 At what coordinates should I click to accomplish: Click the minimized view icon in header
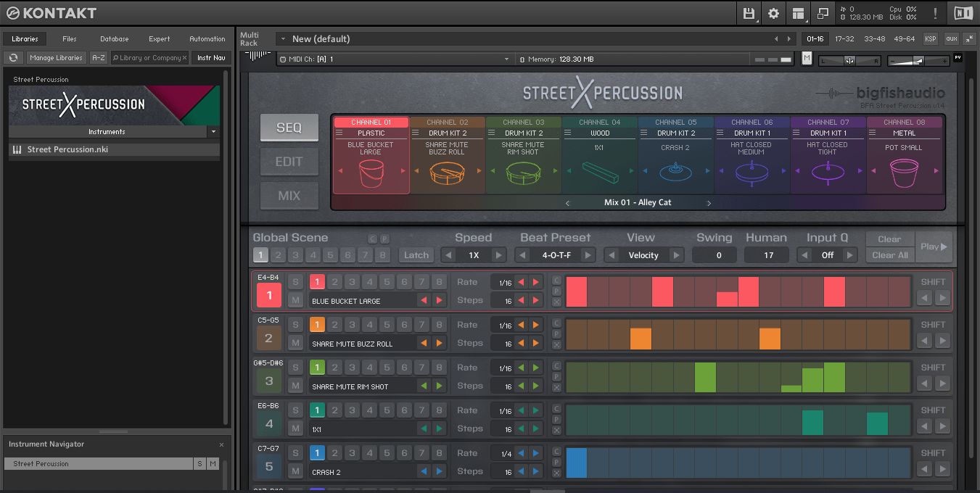pyautogui.click(x=823, y=13)
